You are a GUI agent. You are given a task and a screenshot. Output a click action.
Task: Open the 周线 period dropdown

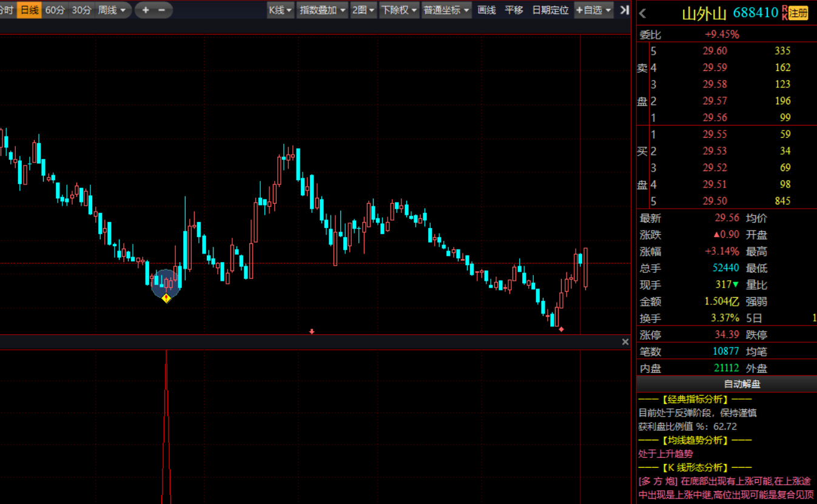point(113,10)
